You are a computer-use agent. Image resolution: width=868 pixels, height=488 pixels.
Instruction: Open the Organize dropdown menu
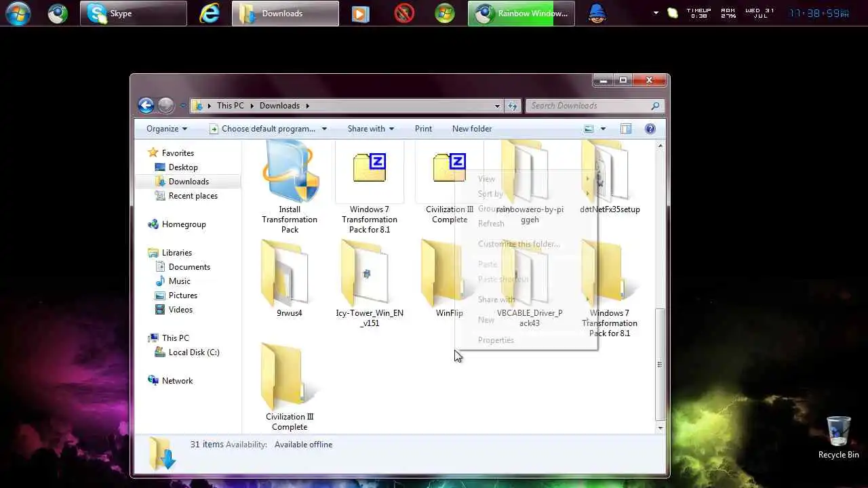167,129
